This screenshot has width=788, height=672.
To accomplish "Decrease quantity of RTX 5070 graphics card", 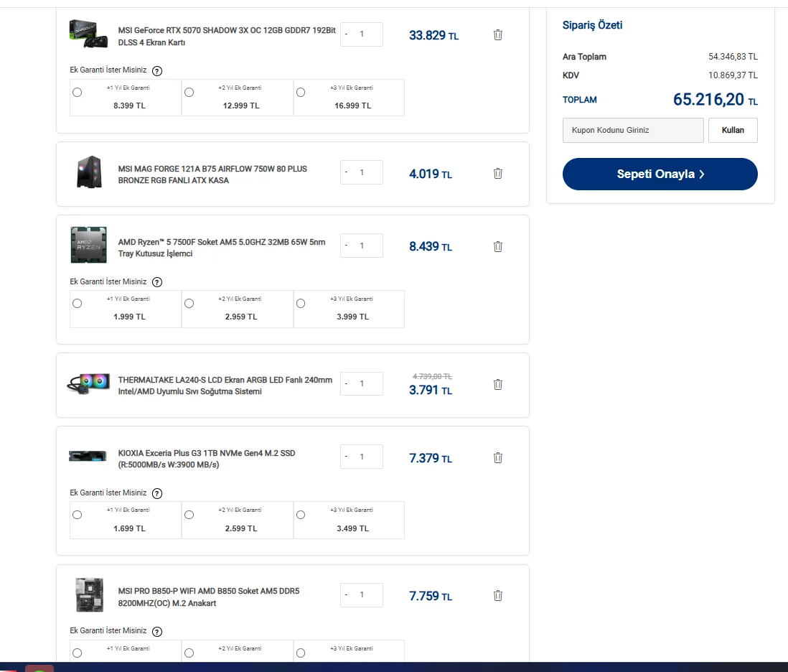I will pos(346,34).
